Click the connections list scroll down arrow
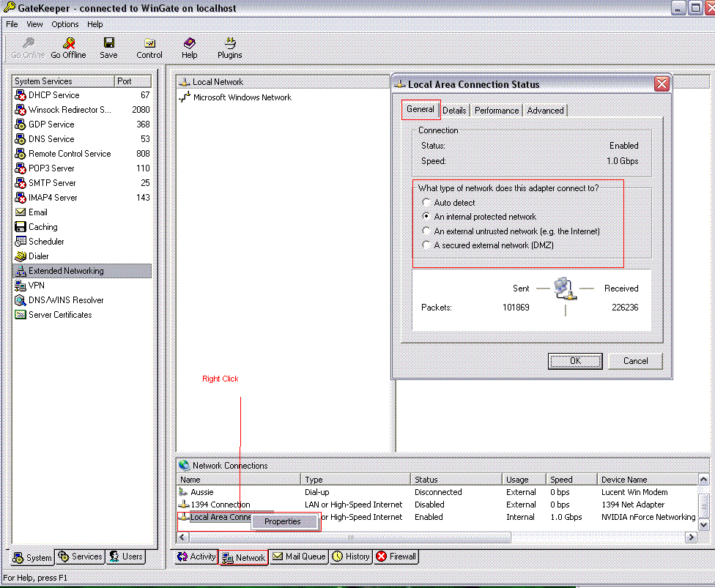 (x=703, y=524)
